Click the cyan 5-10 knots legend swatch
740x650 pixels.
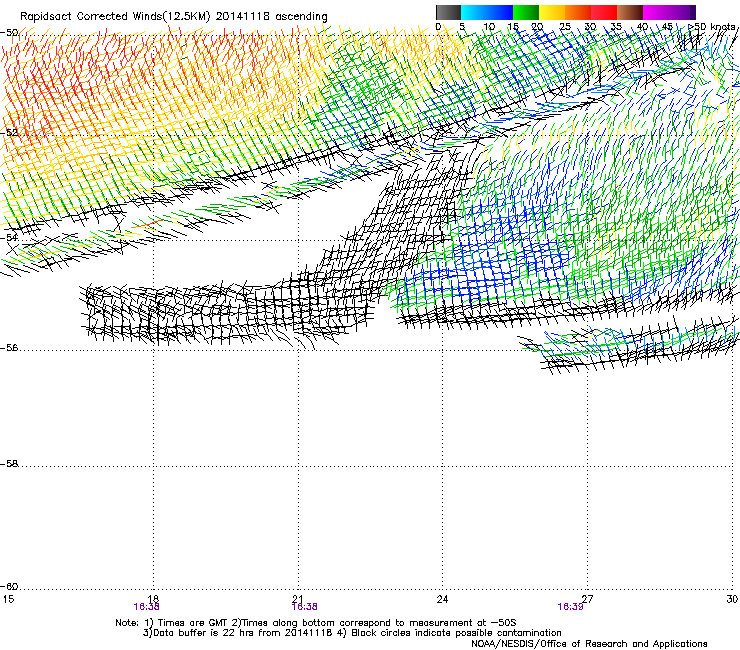(474, 12)
